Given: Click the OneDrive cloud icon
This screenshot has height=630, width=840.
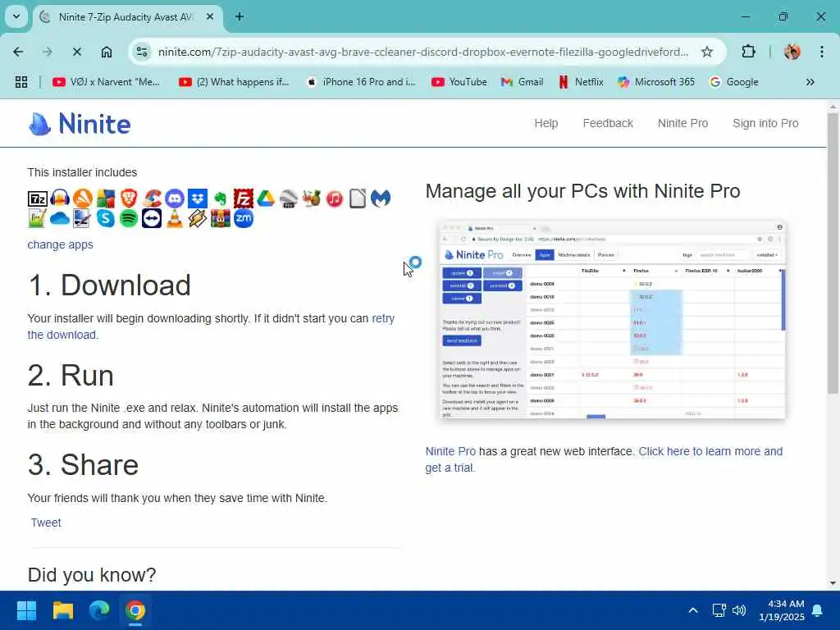Looking at the screenshot, I should point(60,218).
